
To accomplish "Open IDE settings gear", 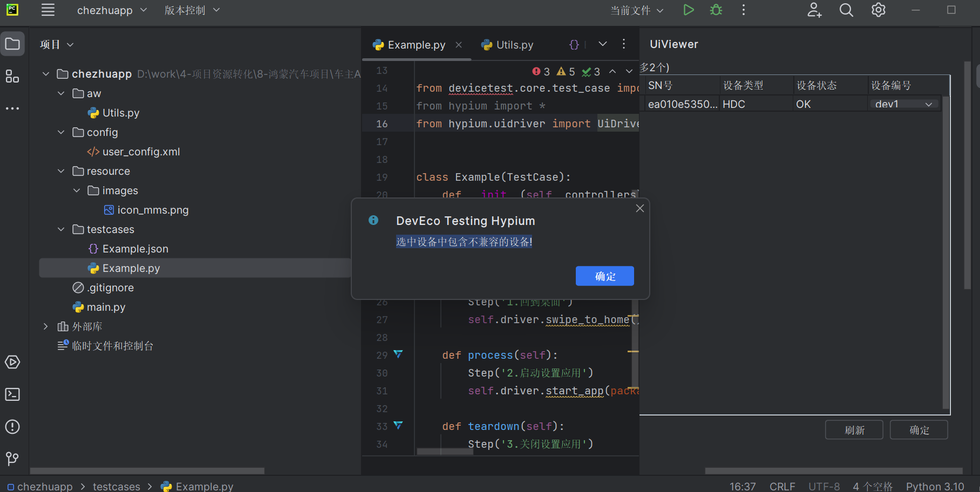I will tap(879, 10).
